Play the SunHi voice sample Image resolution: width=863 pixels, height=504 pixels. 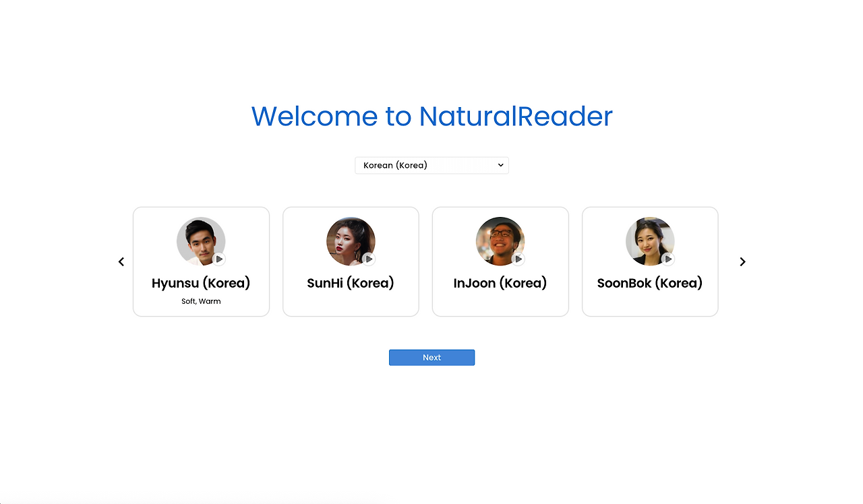click(369, 259)
